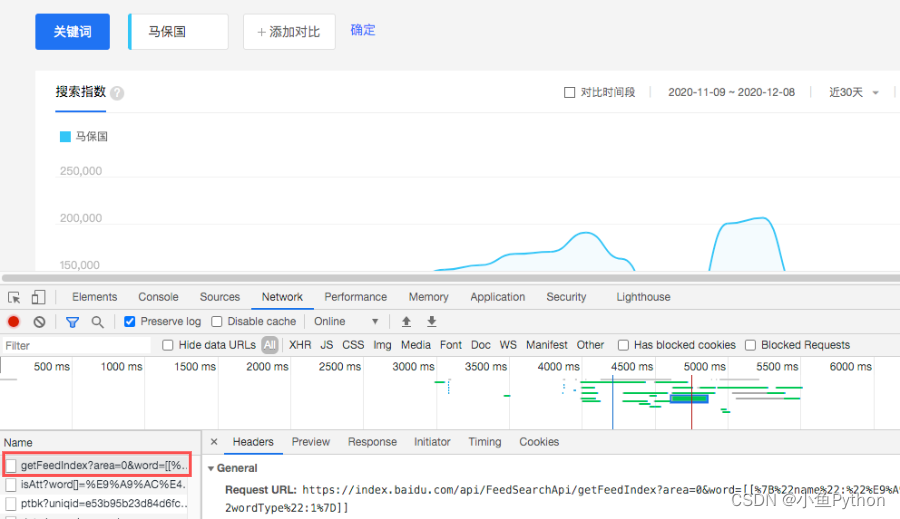Select the 搜索指数 section tab
Viewport: 900px width, 519px height.
[x=80, y=92]
